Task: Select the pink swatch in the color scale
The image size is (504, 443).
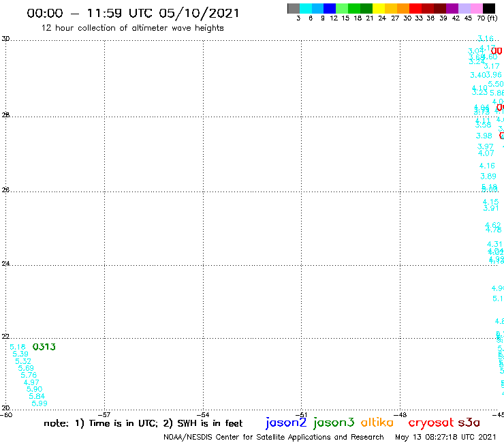Action: pyautogui.click(x=476, y=8)
